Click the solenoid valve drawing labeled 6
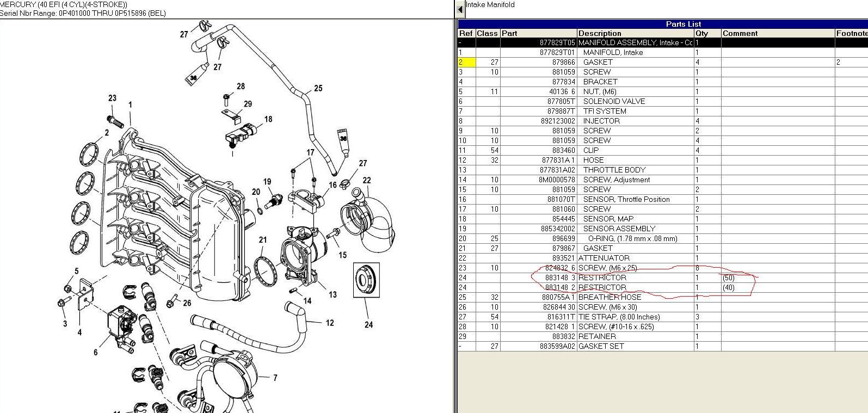The height and width of the screenshot is (413, 868). coord(120,324)
